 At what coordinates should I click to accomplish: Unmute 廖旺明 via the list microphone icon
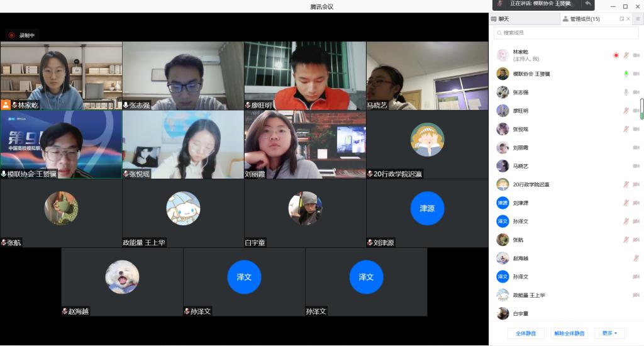click(626, 111)
